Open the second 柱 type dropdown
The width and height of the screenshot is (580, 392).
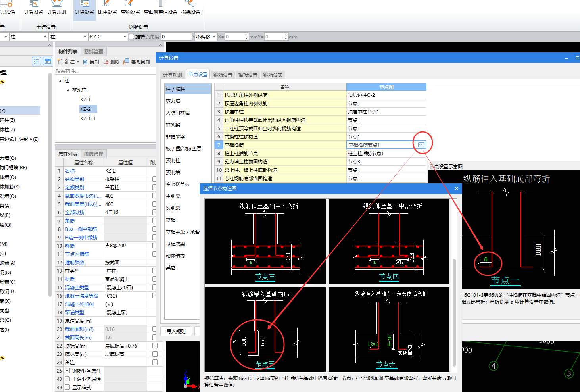click(85, 37)
